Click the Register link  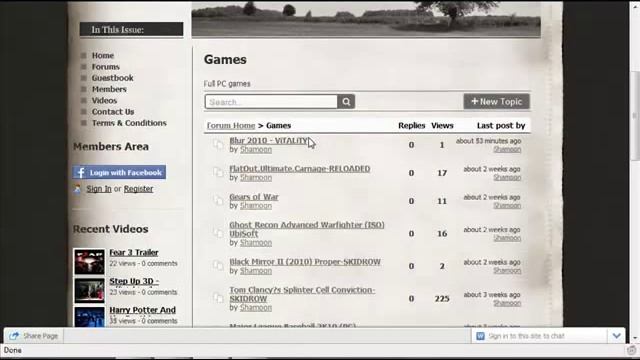coord(138,189)
